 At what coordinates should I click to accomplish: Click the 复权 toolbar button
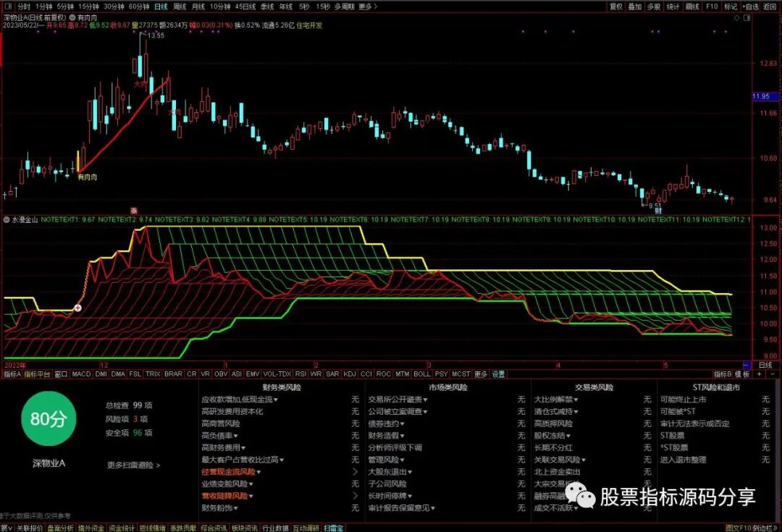pyautogui.click(x=616, y=7)
